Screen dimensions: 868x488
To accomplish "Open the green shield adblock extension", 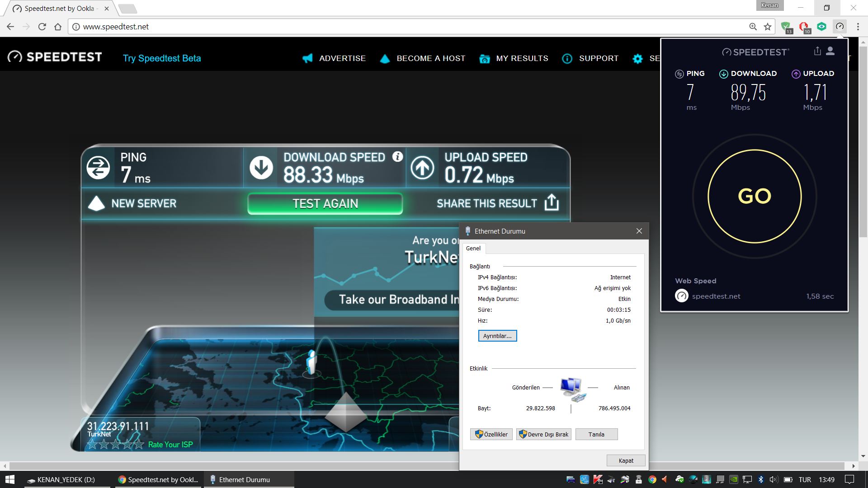I will pyautogui.click(x=786, y=27).
